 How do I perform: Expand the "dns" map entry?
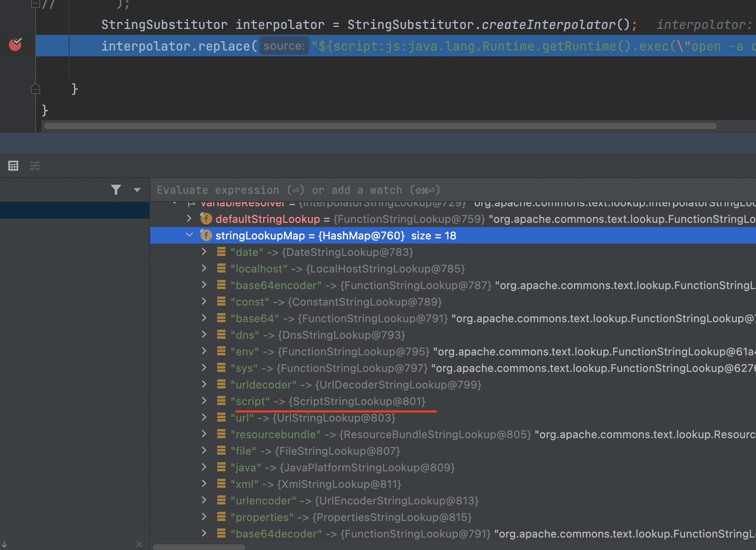click(x=204, y=334)
